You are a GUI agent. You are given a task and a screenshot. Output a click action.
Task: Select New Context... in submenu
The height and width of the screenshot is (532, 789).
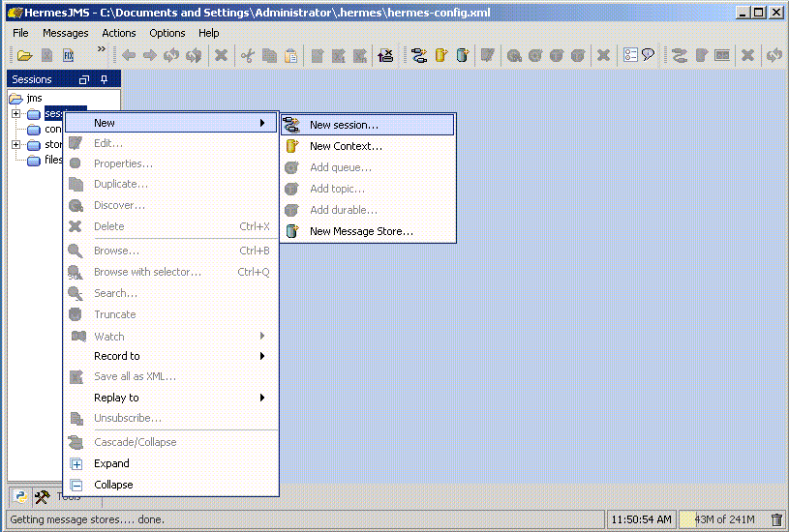tap(346, 146)
